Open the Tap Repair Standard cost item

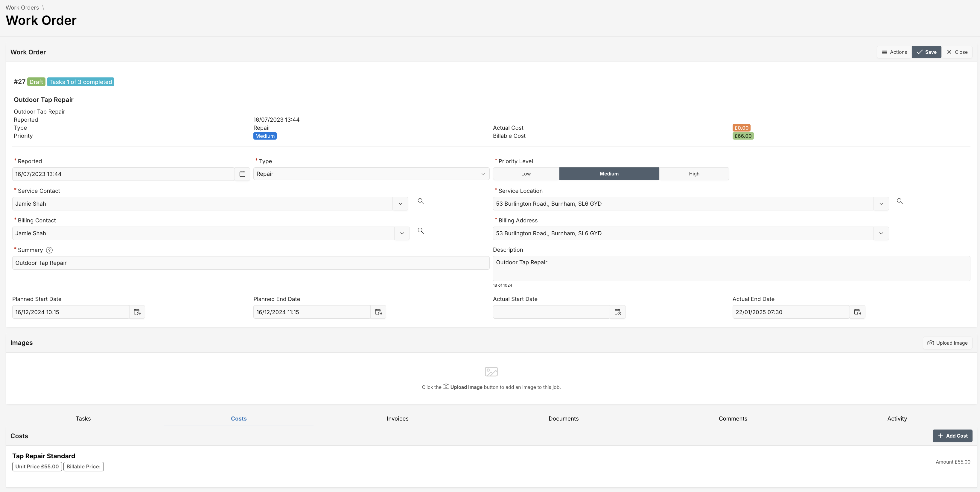coord(44,456)
